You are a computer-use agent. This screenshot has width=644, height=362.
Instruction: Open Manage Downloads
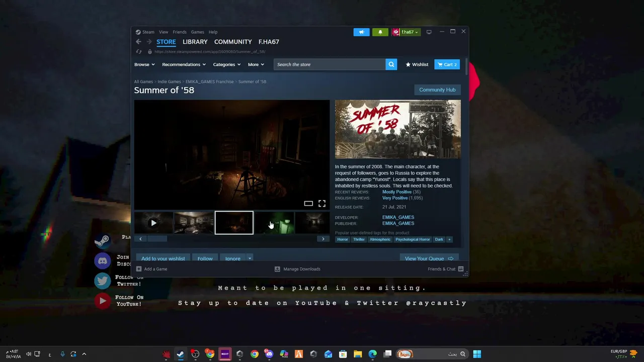(297, 269)
